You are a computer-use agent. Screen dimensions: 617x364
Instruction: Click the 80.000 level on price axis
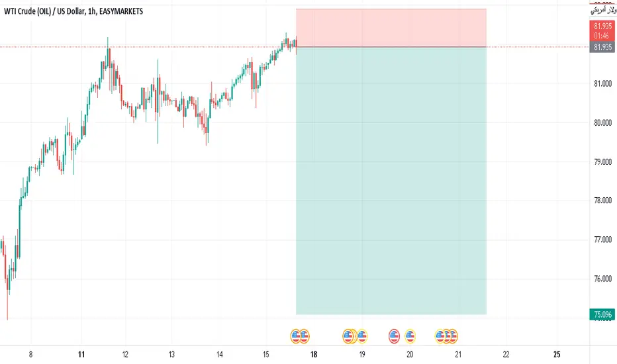603,123
